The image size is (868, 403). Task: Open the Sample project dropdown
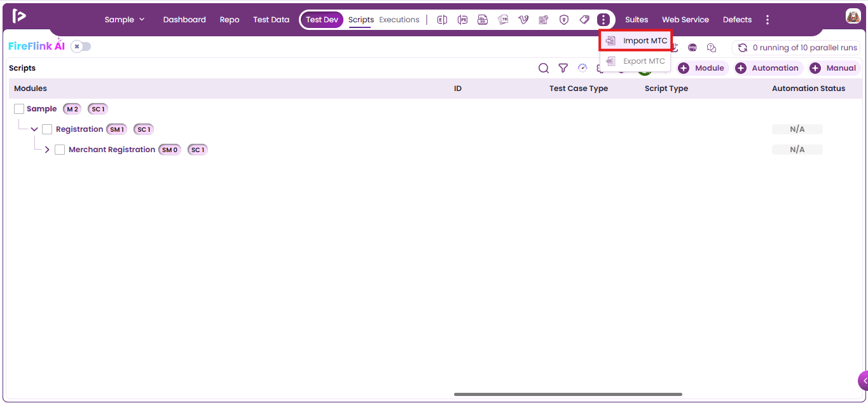tap(125, 20)
